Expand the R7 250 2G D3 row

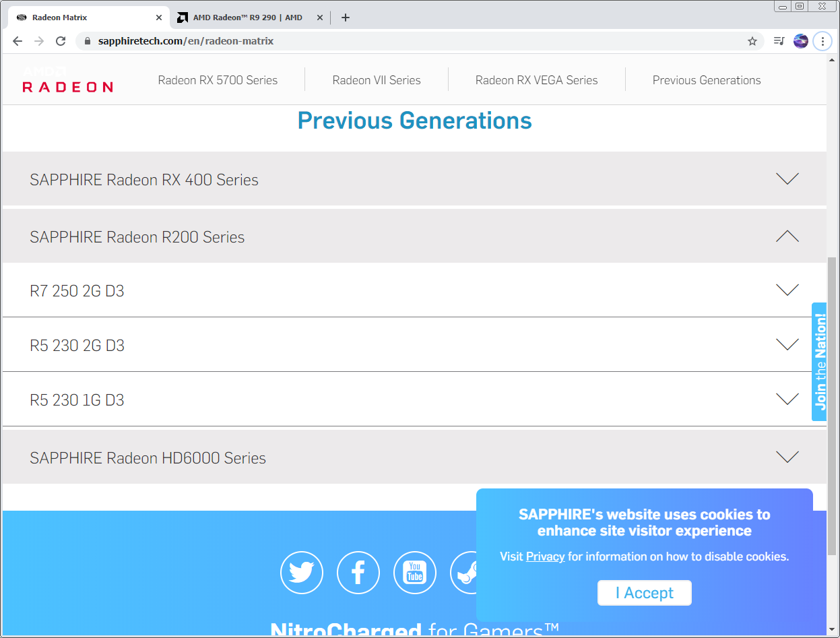[414, 290]
